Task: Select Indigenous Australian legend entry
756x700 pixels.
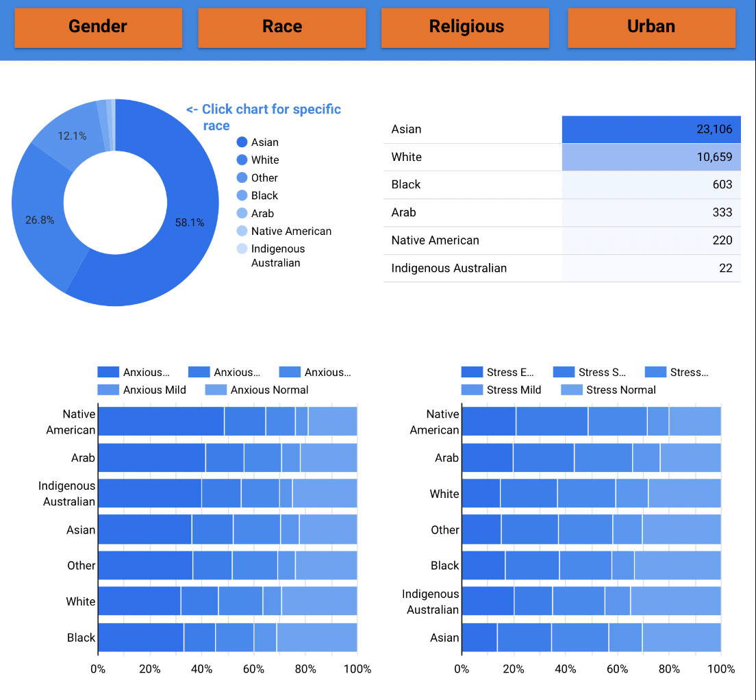Action: [277, 255]
